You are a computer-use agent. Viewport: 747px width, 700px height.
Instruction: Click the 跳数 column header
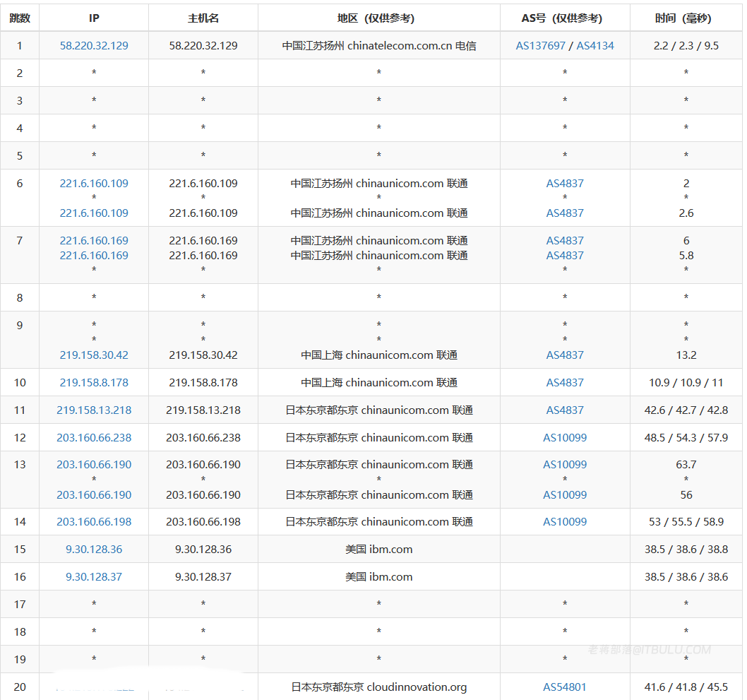click(20, 18)
